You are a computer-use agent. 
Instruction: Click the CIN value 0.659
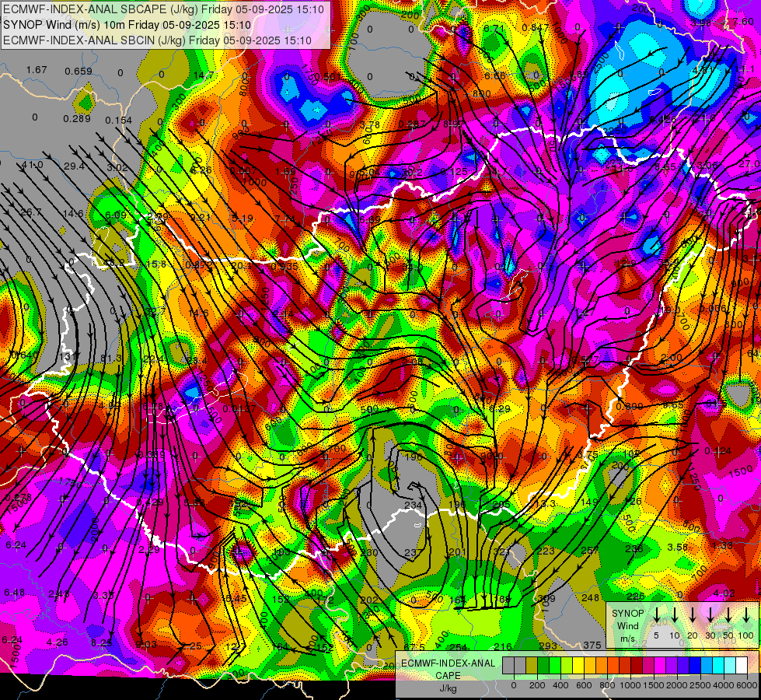pyautogui.click(x=79, y=71)
